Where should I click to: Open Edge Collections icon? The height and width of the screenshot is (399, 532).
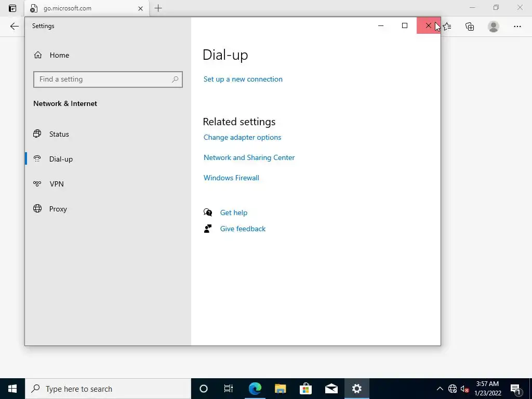[470, 26]
